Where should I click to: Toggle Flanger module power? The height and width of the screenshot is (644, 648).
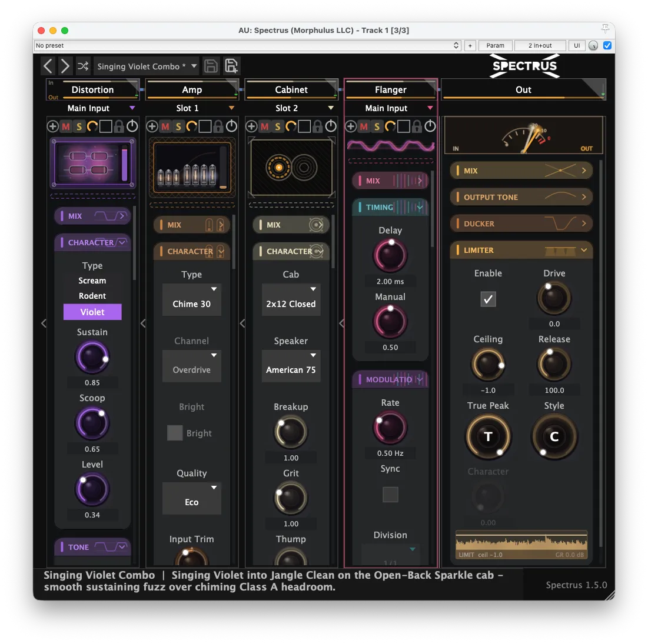pos(430,126)
